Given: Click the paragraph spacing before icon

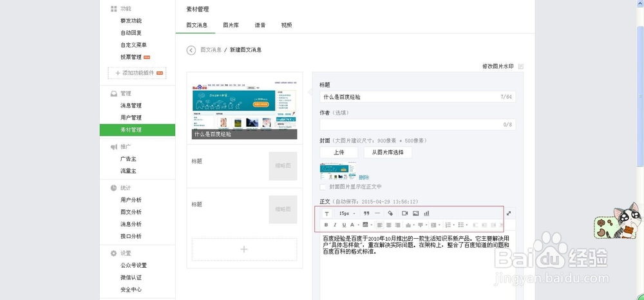Looking at the screenshot, I should 408,225.
